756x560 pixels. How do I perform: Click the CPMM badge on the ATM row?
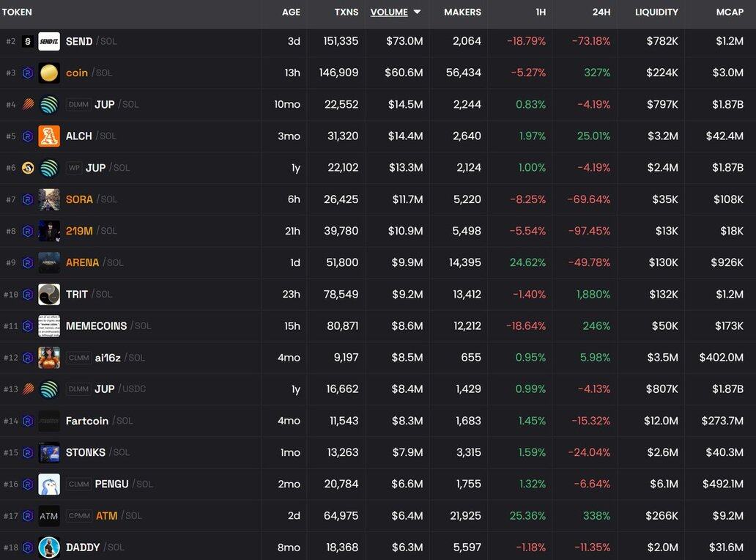(x=79, y=516)
